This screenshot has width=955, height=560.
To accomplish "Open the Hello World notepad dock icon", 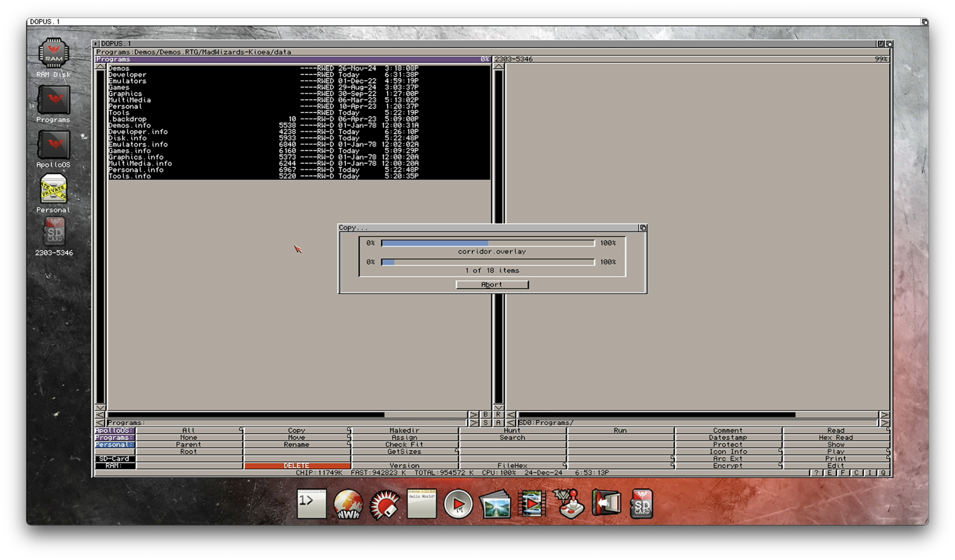I will click(x=421, y=504).
